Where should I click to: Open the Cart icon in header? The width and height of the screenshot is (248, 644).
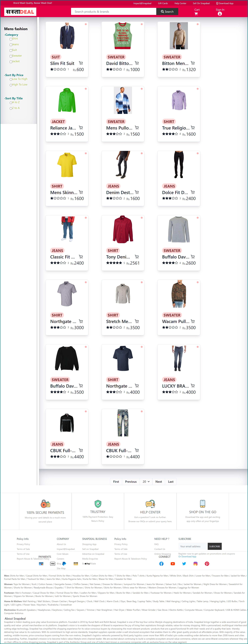[196, 14]
